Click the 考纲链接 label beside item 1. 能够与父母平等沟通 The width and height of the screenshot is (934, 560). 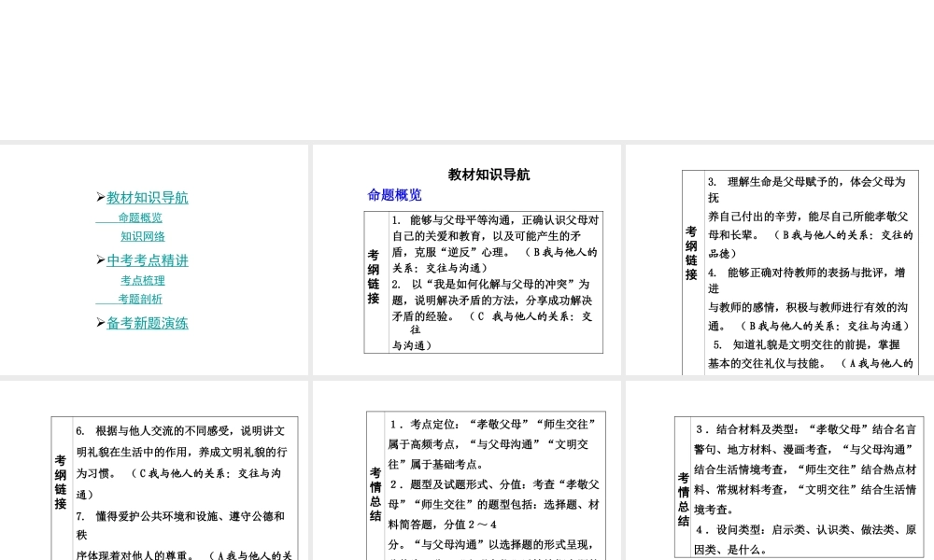(x=374, y=276)
